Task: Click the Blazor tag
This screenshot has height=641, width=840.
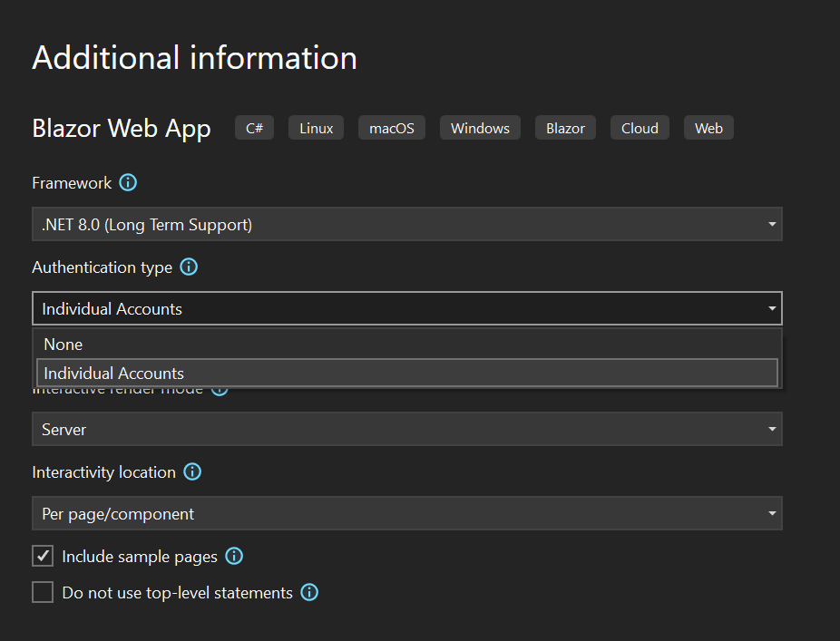Action: (565, 128)
